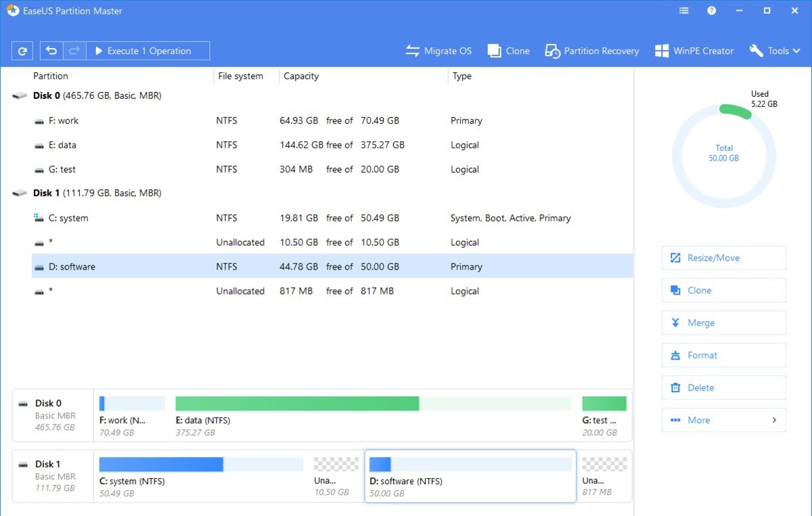This screenshot has width=812, height=516.
Task: Click the Disk 0 header in the list
Action: [x=97, y=95]
